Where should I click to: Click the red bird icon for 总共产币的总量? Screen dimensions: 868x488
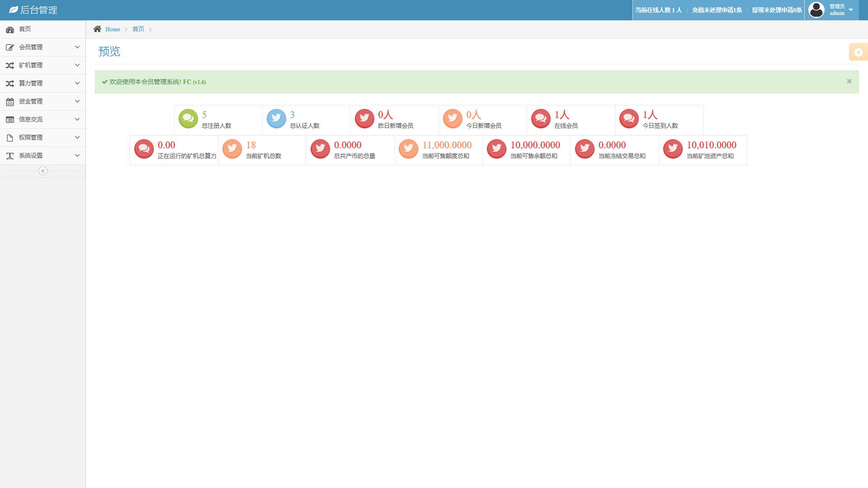coord(320,149)
